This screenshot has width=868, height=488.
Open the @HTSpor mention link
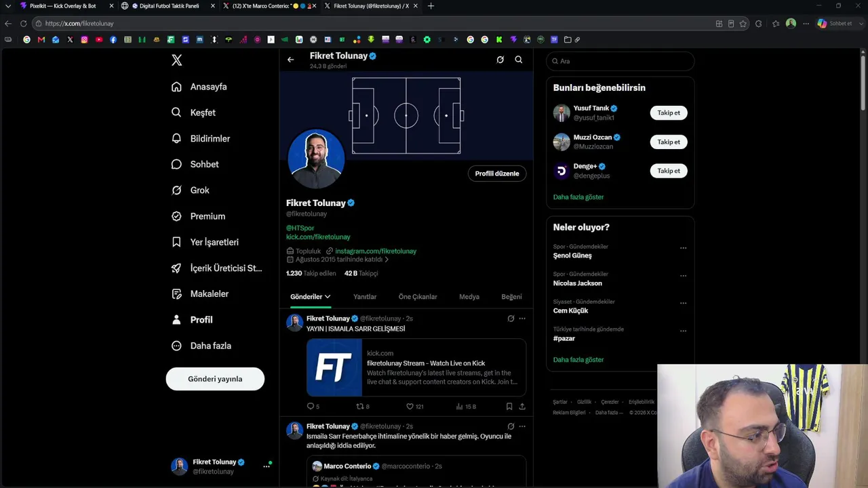coord(300,228)
